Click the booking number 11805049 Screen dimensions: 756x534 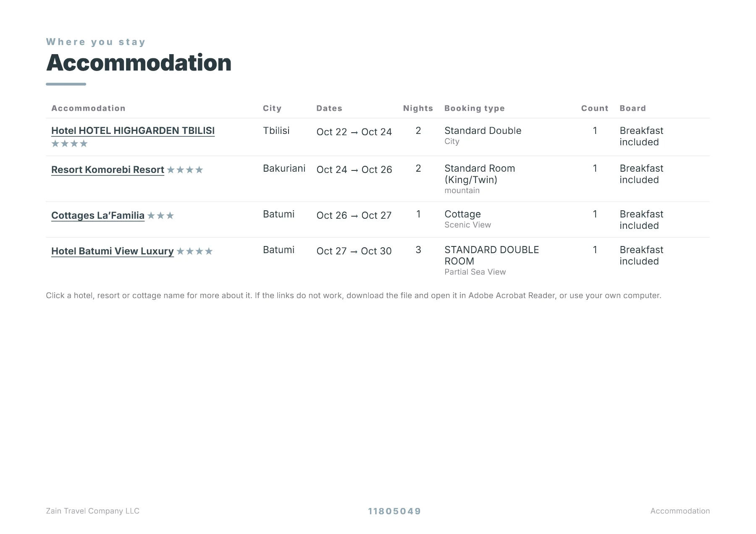(x=394, y=511)
